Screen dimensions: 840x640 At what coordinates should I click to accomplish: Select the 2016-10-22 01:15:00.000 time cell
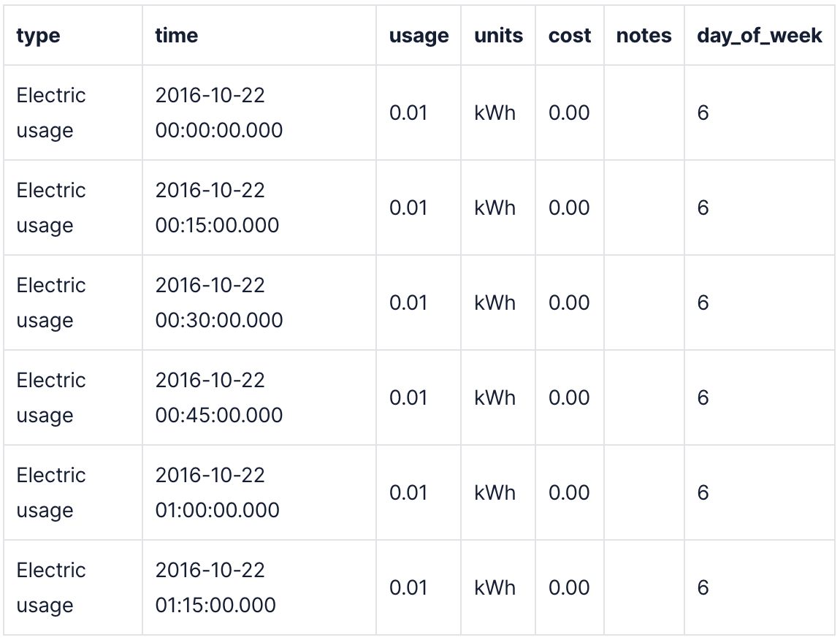pyautogui.click(x=215, y=587)
